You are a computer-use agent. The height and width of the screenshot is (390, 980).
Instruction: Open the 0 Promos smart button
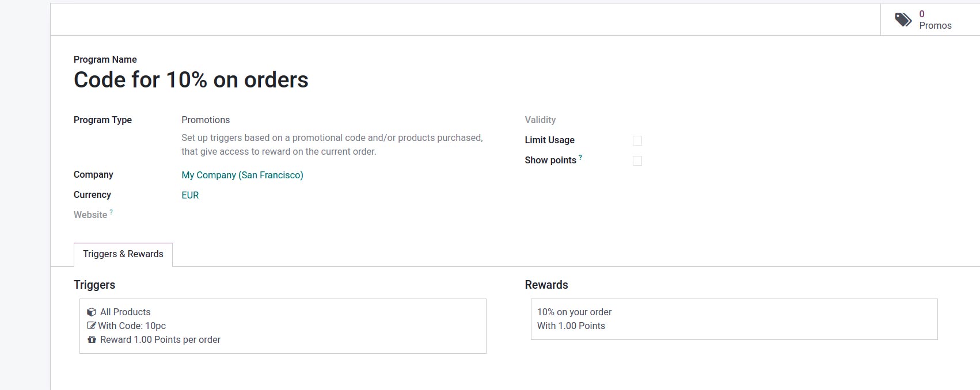(x=929, y=19)
